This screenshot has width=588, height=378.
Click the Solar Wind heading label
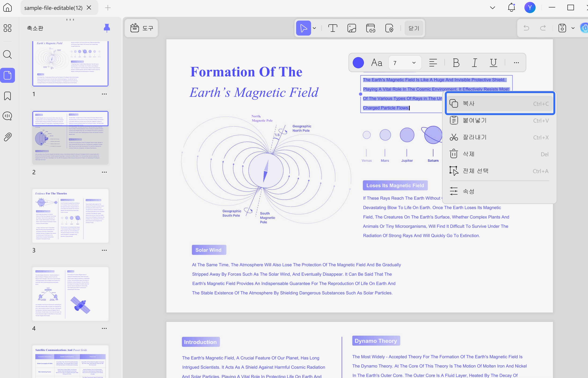click(x=209, y=250)
